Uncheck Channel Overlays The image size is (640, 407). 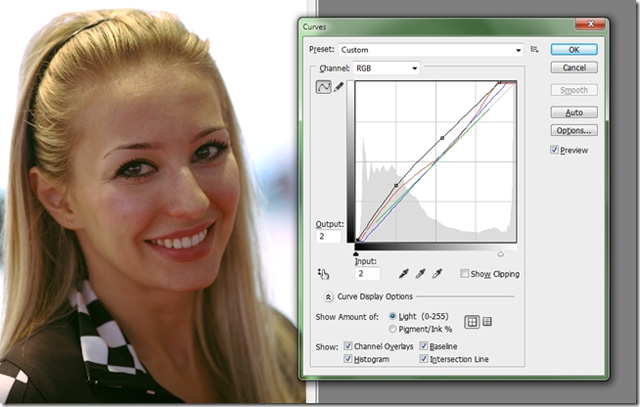[348, 346]
